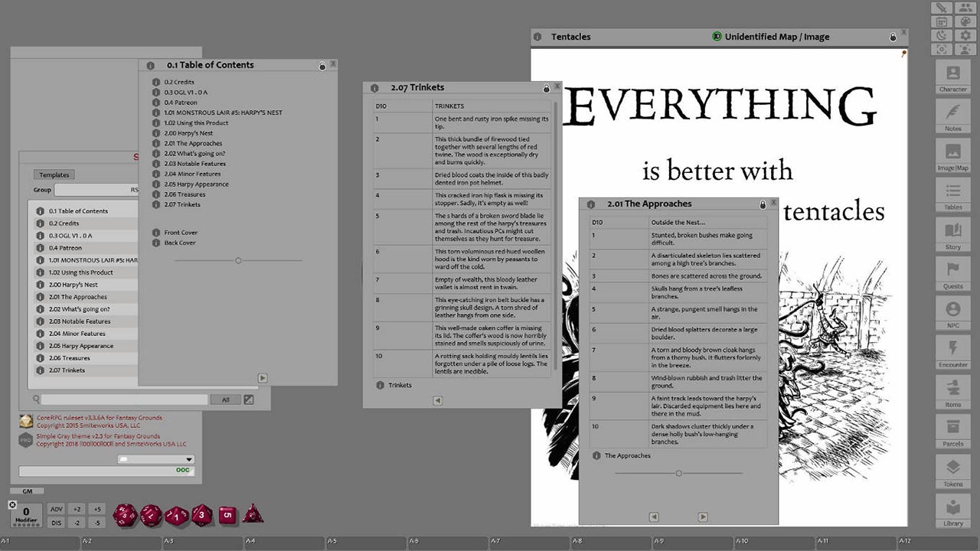
Task: Enable the ADV advantage toggle
Action: 58,508
